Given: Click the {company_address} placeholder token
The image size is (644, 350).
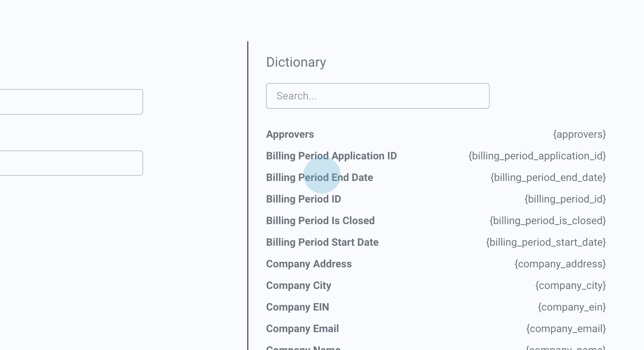Looking at the screenshot, I should point(560,264).
